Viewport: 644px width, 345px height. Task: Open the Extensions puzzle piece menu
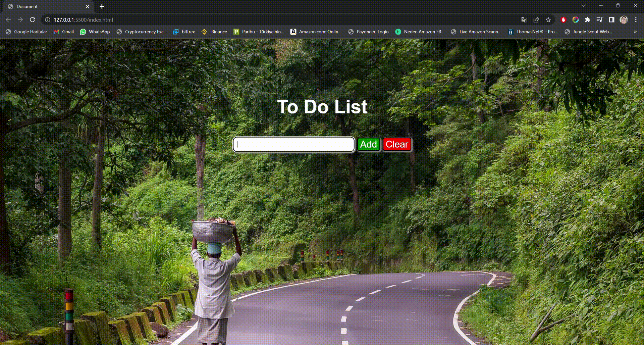587,20
